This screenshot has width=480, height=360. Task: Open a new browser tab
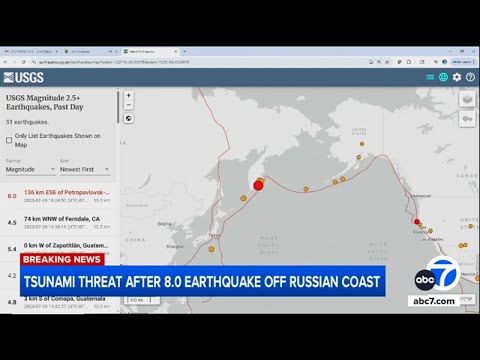[x=184, y=52]
